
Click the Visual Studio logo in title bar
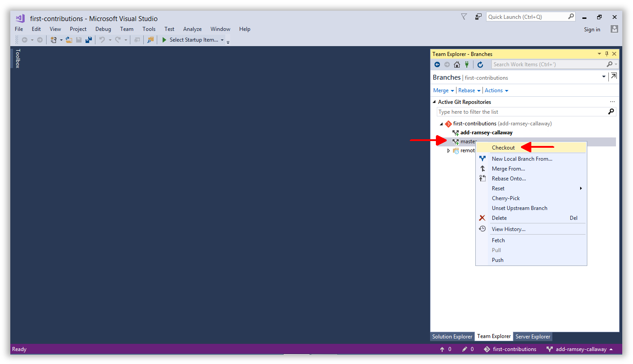pos(20,18)
